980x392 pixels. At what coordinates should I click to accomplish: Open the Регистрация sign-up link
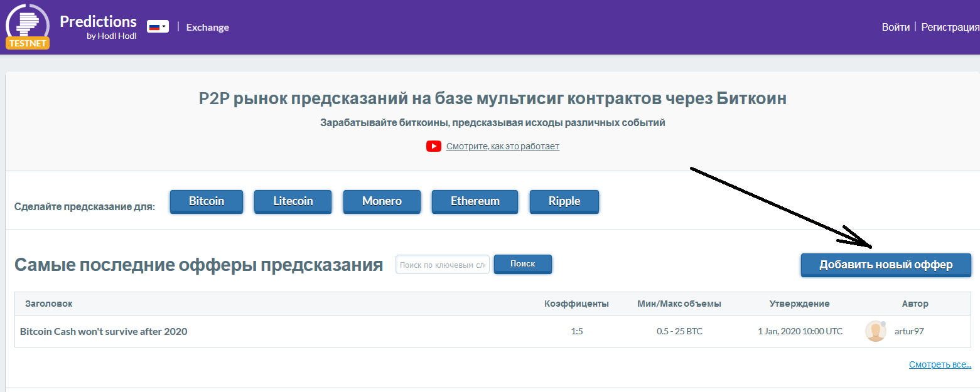click(x=950, y=28)
